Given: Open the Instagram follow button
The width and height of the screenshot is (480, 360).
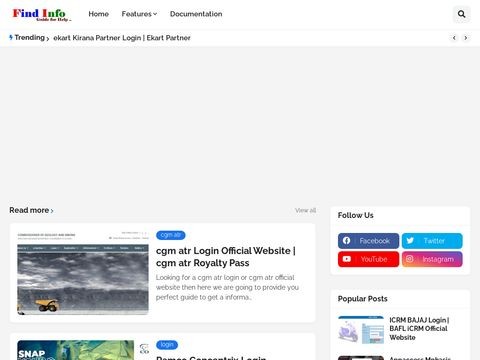Looking at the screenshot, I should click(432, 259).
